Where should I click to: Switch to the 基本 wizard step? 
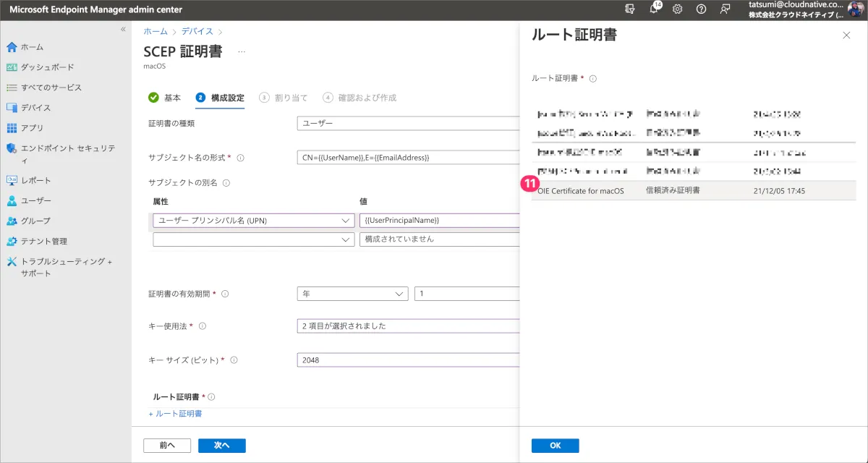click(x=165, y=98)
